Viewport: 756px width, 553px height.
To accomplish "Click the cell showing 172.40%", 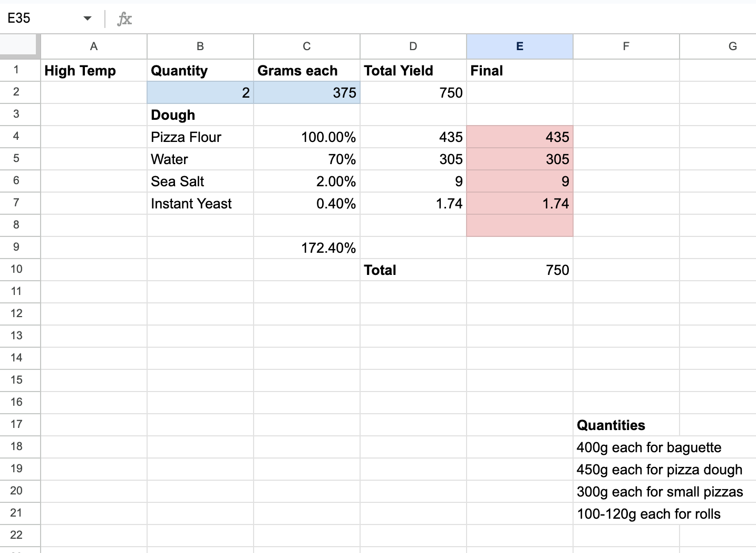I will tap(306, 247).
